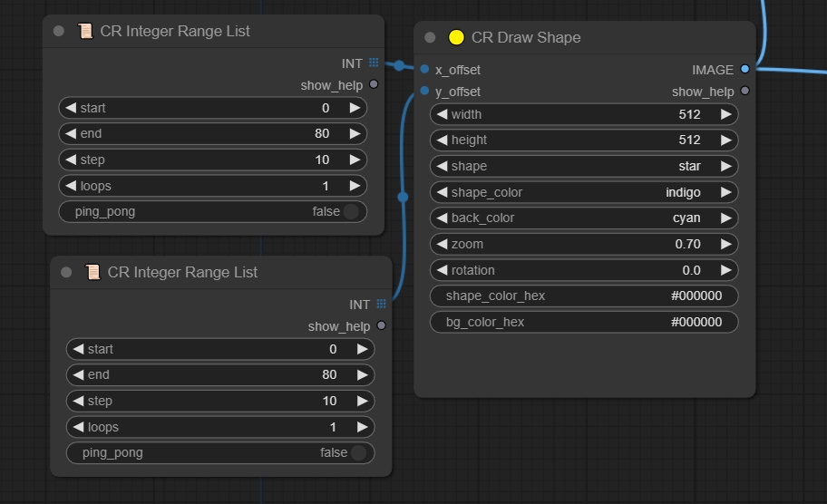This screenshot has width=827, height=504.
Task: Toggle ping_pong on the bottom Integer Range List
Action: pos(358,452)
